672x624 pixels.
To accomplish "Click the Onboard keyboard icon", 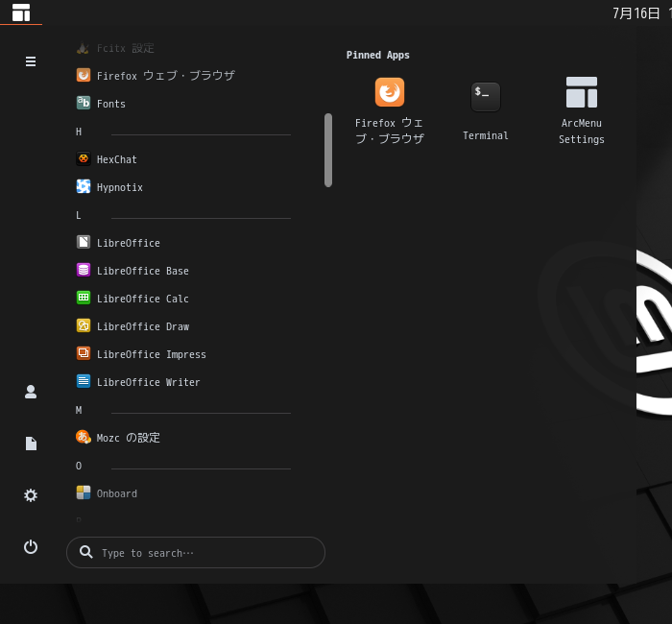I will point(84,492).
